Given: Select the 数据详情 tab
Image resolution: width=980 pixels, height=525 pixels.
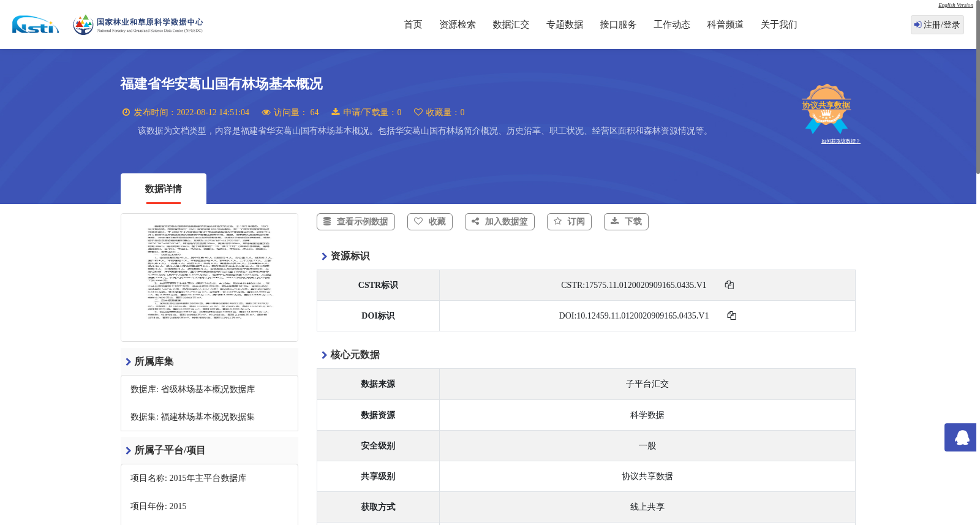Looking at the screenshot, I should 164,189.
